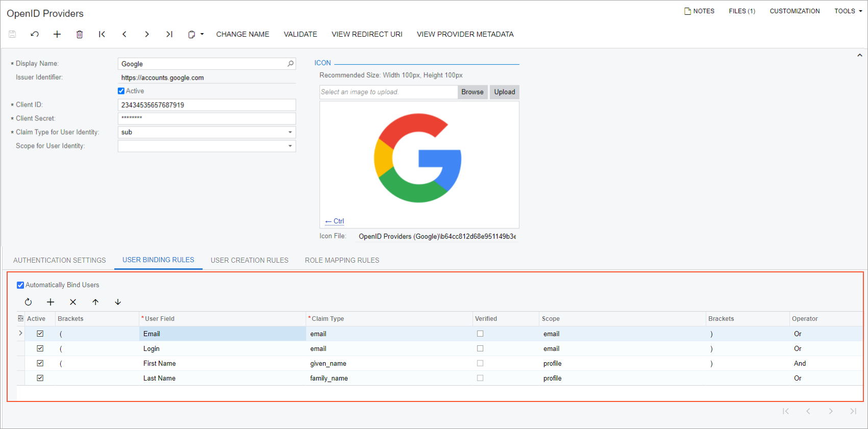The height and width of the screenshot is (429, 868).
Task: Add a row to the binding rules grid
Action: (x=51, y=302)
